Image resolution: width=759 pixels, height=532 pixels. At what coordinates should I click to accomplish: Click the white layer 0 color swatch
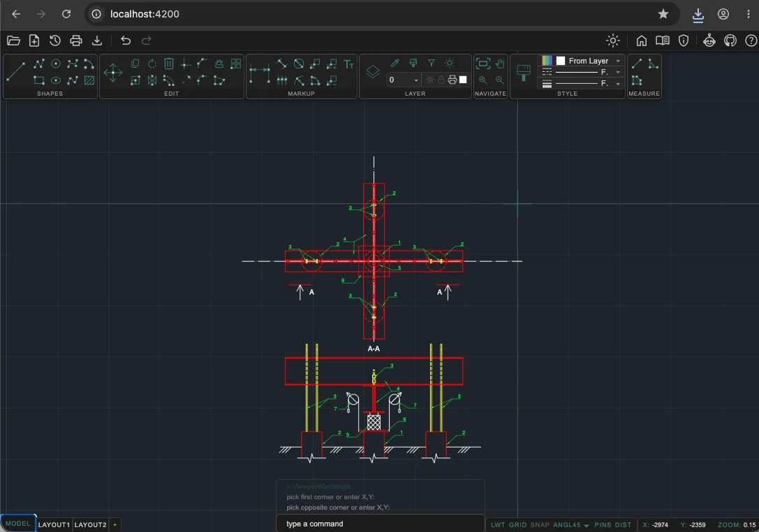[x=463, y=80]
